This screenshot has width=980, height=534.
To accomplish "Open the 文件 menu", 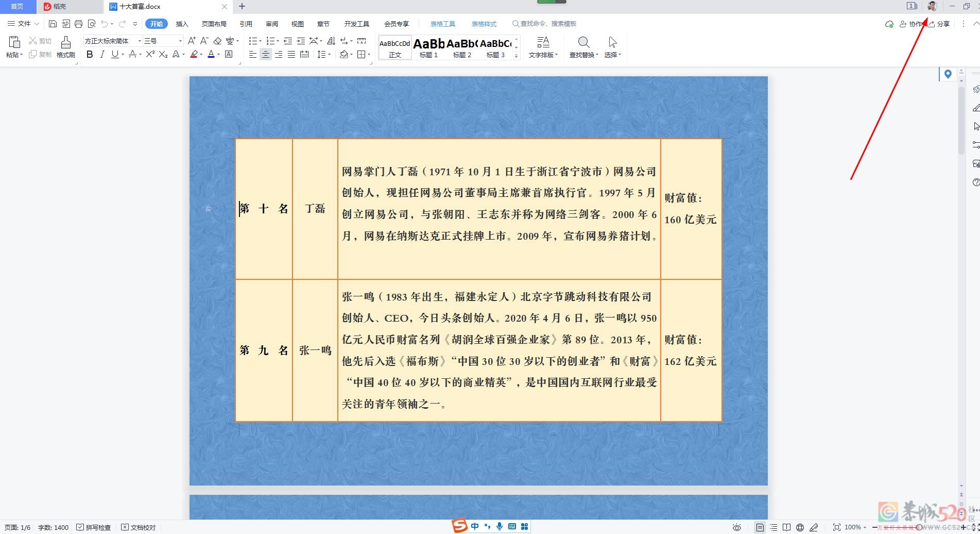I will (x=23, y=24).
